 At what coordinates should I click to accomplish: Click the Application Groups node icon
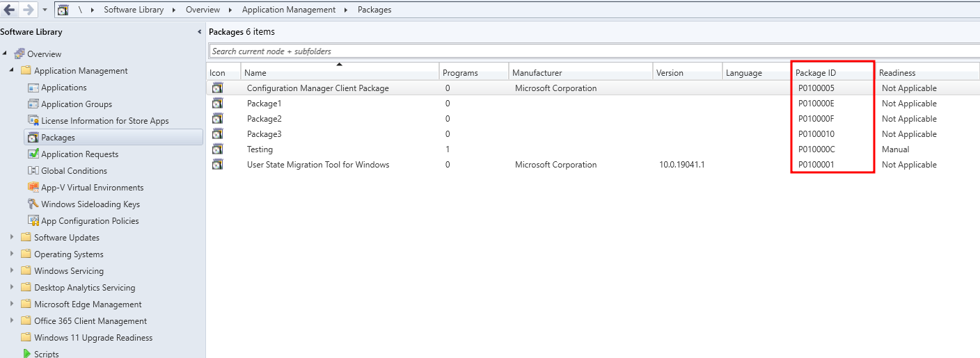pos(33,104)
